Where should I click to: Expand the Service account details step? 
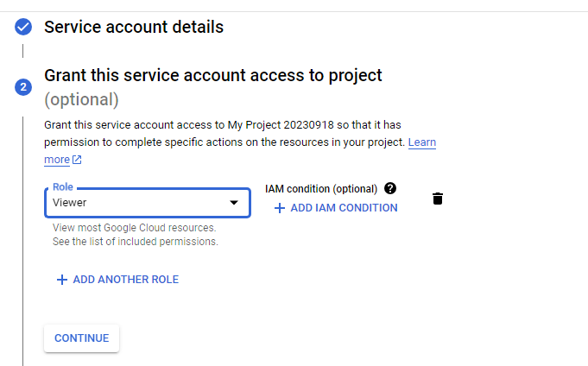[134, 27]
